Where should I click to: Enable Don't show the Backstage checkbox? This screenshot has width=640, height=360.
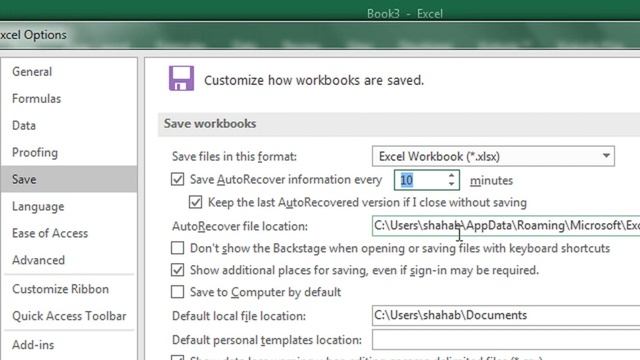coord(178,248)
